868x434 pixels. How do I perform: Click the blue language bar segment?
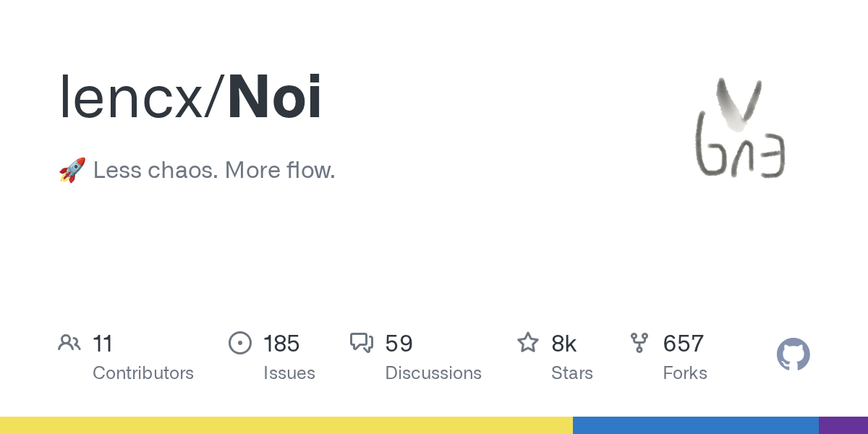(x=695, y=425)
